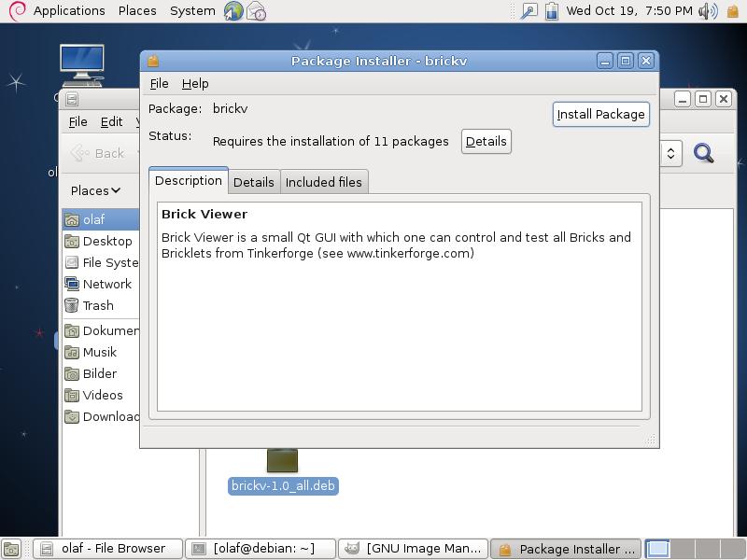Switch to GNU Image Manipulation taskbar item
747x560 pixels.
tap(413, 549)
